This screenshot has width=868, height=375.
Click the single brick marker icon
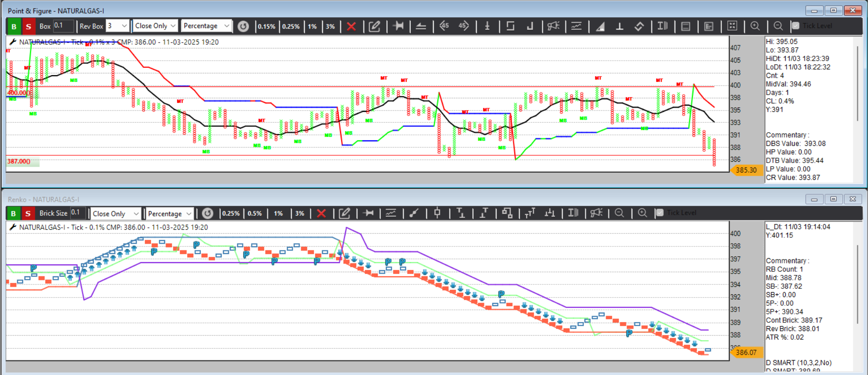click(x=437, y=213)
